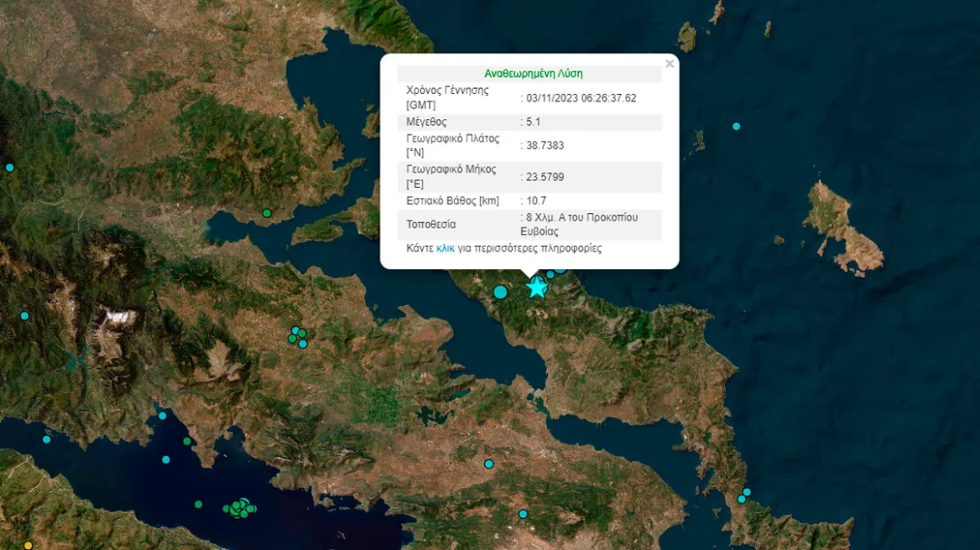Image resolution: width=980 pixels, height=550 pixels.
Task: Click the longitude value 23.5799
Action: pos(545,177)
